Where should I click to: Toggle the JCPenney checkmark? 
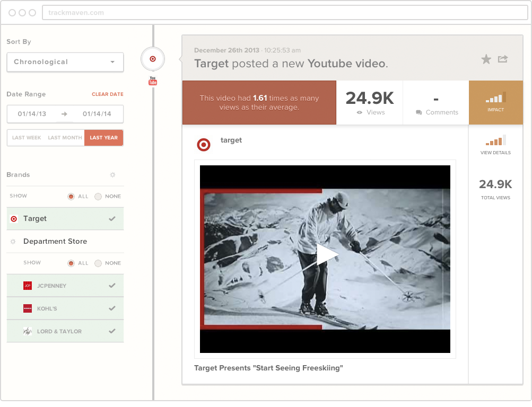[112, 285]
